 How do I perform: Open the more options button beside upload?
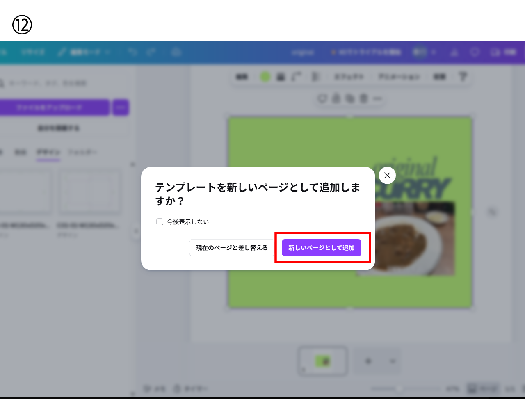point(121,107)
